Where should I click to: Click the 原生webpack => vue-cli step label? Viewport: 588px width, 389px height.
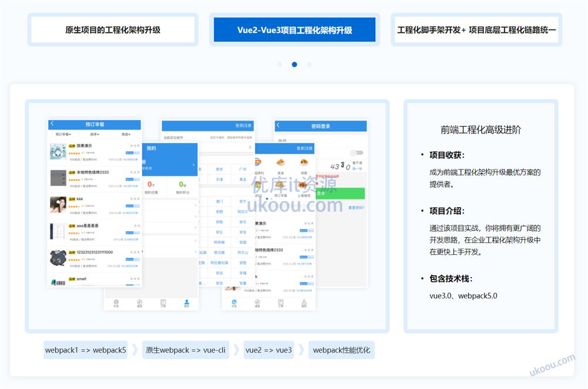tap(186, 350)
